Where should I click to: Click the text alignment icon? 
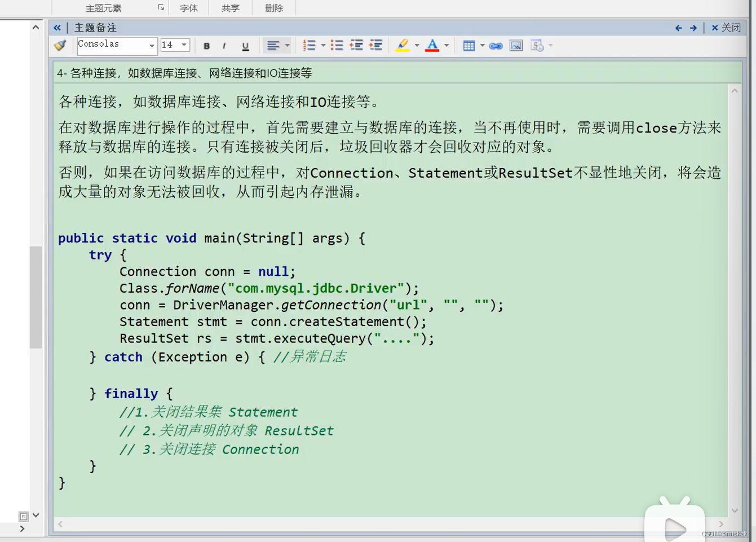[x=273, y=46]
